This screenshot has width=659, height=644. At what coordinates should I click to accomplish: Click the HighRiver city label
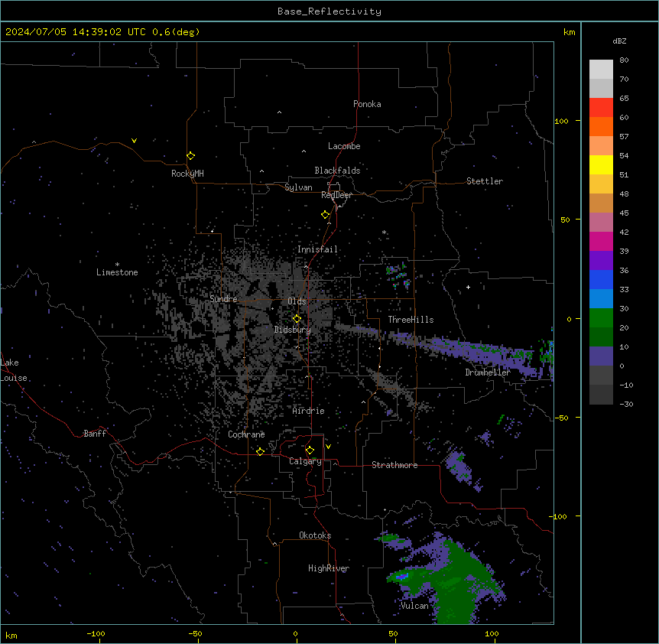coord(329,568)
